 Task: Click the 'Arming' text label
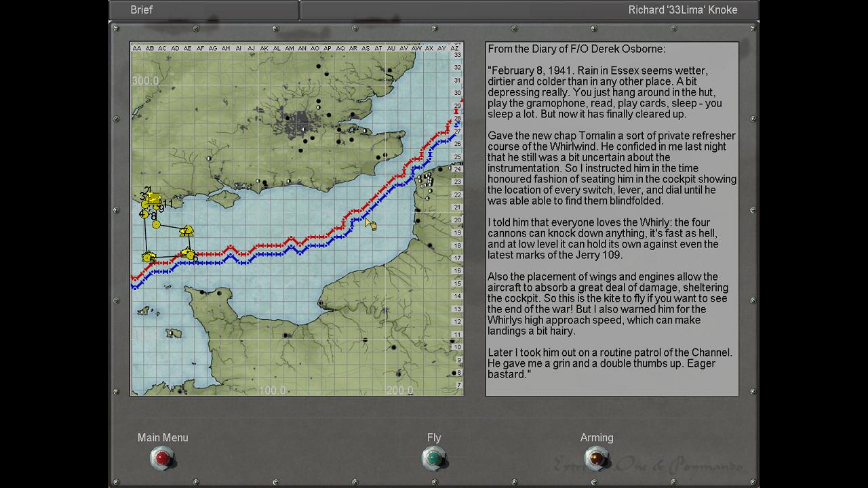[x=597, y=438]
